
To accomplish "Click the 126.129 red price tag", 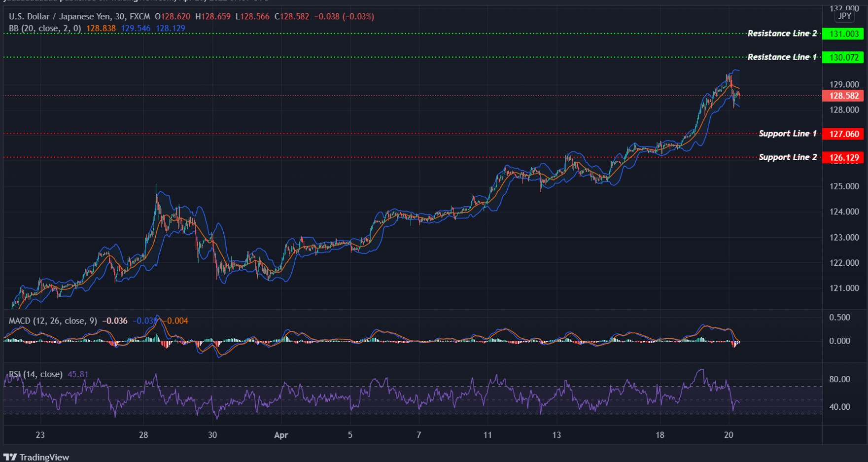I will [x=843, y=157].
